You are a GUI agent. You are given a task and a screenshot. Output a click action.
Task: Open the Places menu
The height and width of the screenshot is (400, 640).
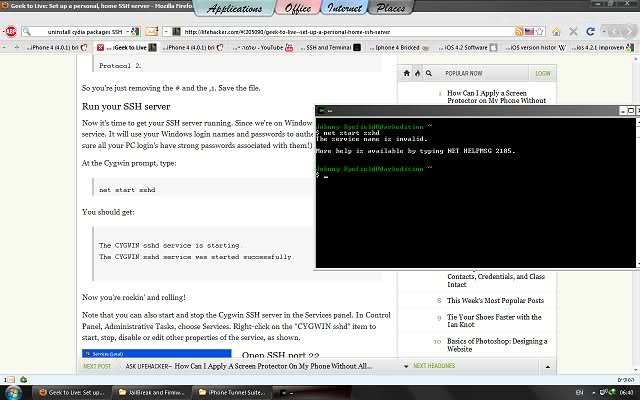pos(391,8)
